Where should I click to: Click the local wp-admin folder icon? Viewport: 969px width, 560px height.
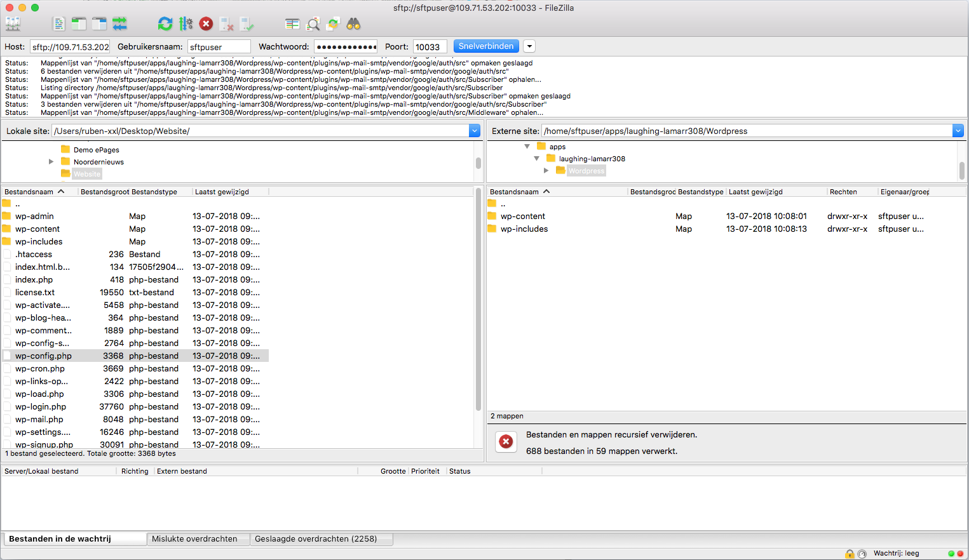[6, 216]
